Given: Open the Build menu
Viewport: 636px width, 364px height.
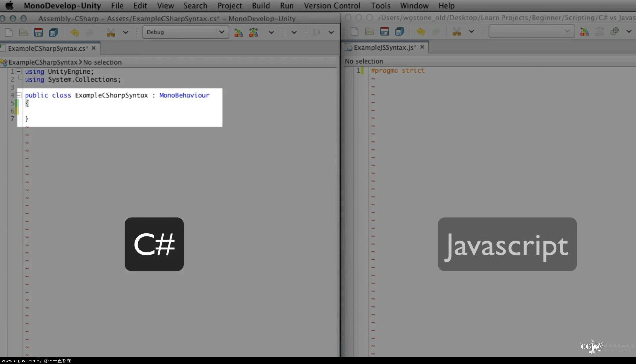Looking at the screenshot, I should (261, 6).
